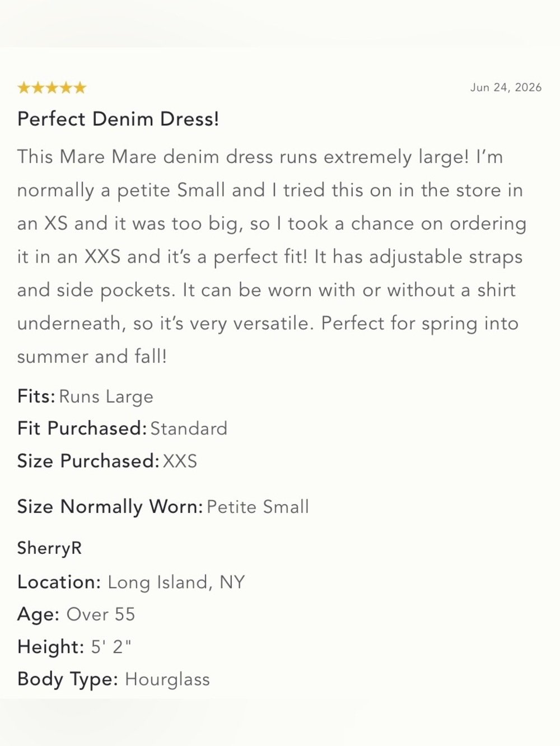The image size is (560, 746).
Task: Click the second gold star
Action: point(38,87)
